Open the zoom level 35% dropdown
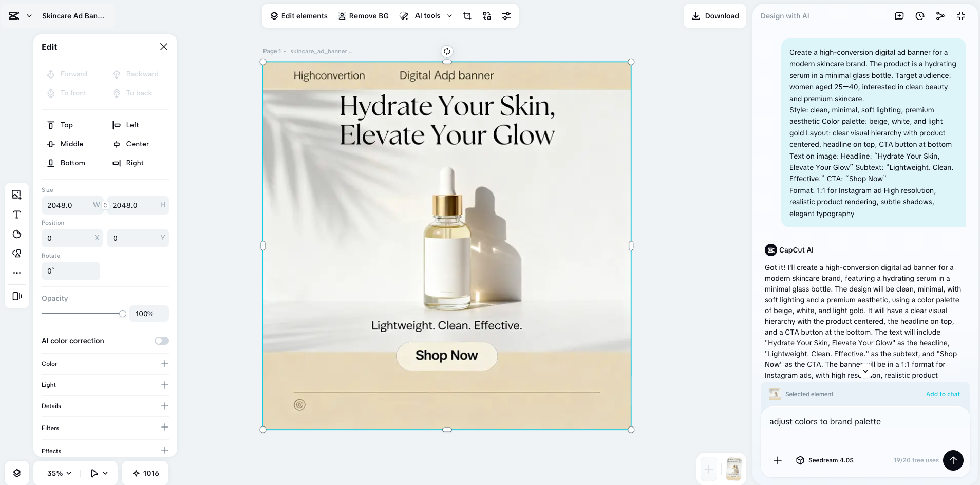Image resolution: width=980 pixels, height=485 pixels. (x=56, y=473)
